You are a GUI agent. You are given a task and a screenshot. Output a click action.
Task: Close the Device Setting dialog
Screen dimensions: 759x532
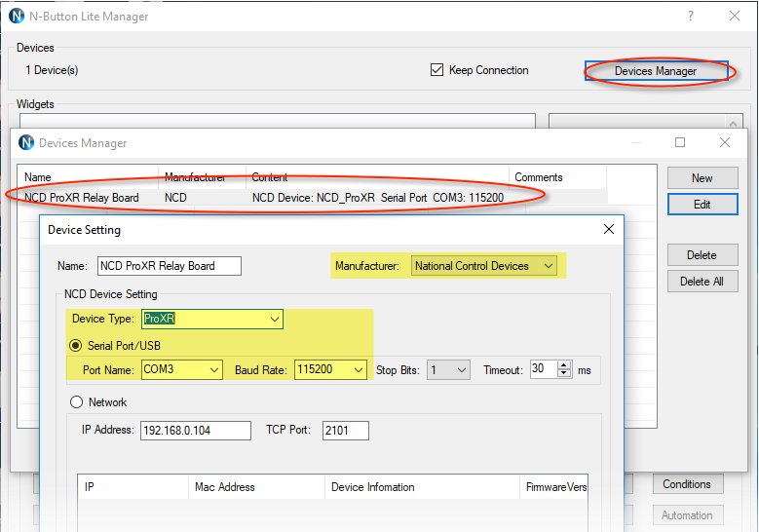click(609, 229)
